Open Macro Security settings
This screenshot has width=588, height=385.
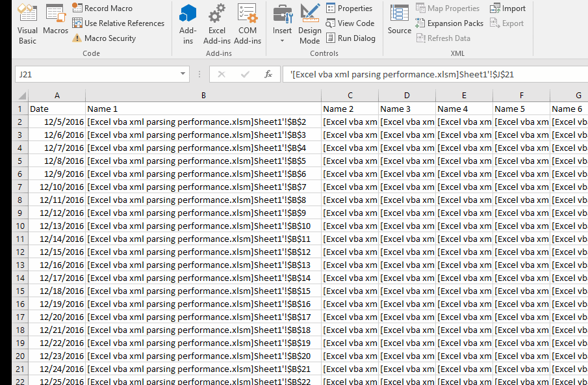(x=104, y=38)
